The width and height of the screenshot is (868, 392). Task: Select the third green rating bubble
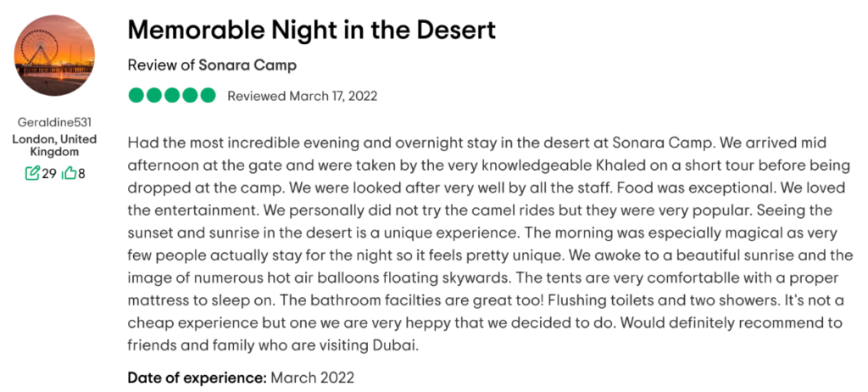[x=172, y=96]
